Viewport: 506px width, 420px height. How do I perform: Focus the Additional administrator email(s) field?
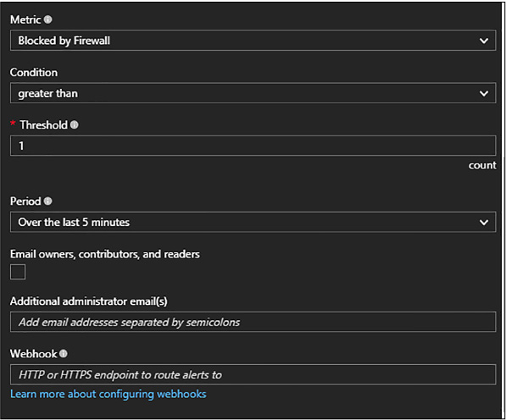(x=253, y=322)
